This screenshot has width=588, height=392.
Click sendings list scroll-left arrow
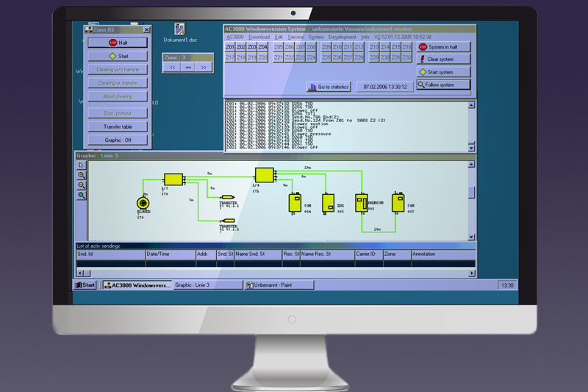pos(80,273)
